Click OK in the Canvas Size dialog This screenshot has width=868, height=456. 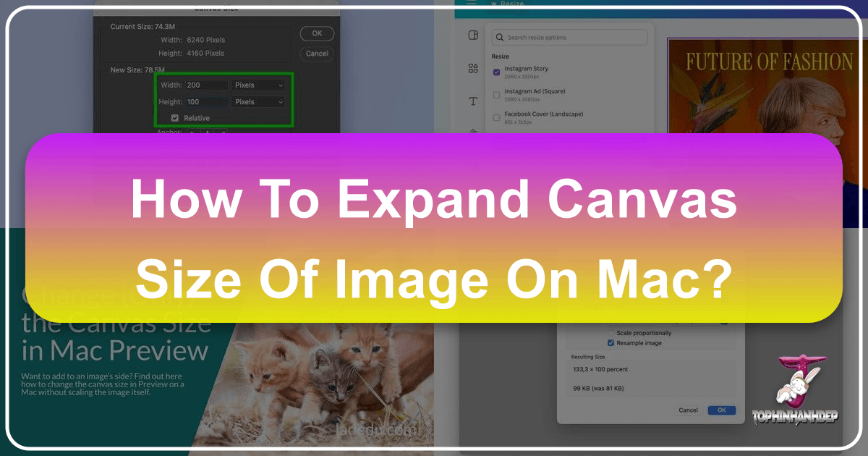coord(316,33)
